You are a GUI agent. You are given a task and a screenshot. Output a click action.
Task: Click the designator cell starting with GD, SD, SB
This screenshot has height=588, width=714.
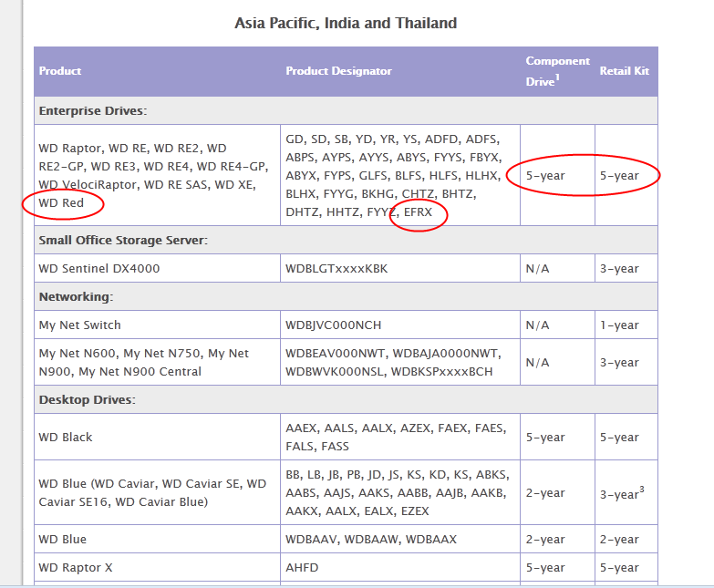[x=400, y=175]
